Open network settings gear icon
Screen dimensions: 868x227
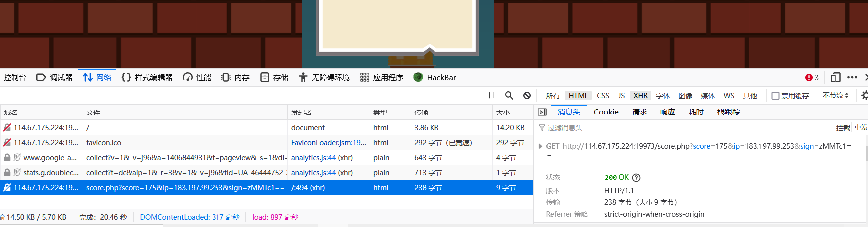pos(865,95)
